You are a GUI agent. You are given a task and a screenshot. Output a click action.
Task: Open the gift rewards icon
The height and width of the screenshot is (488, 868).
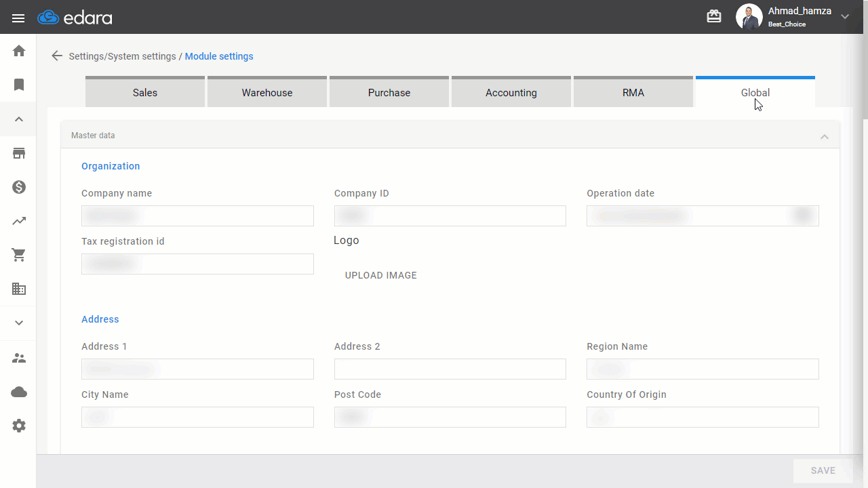tap(714, 16)
